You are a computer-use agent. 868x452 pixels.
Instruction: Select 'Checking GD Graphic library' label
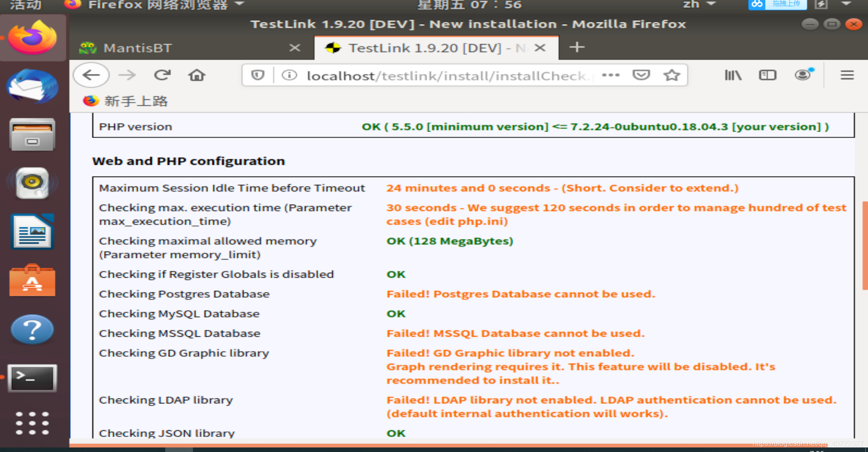[184, 353]
